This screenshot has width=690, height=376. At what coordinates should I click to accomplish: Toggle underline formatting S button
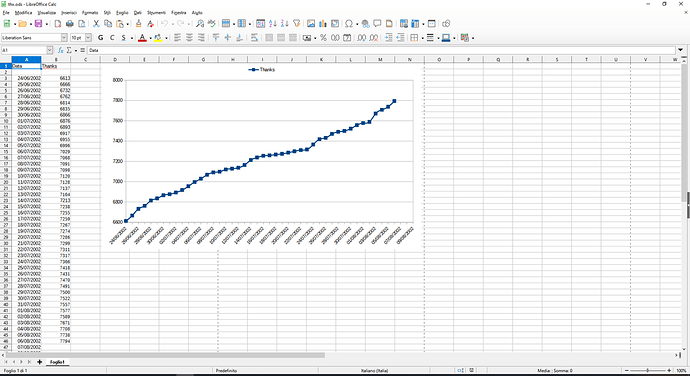(x=124, y=38)
